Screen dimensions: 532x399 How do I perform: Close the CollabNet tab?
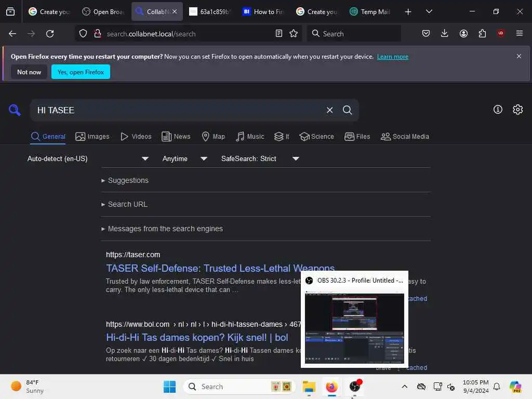click(x=175, y=11)
